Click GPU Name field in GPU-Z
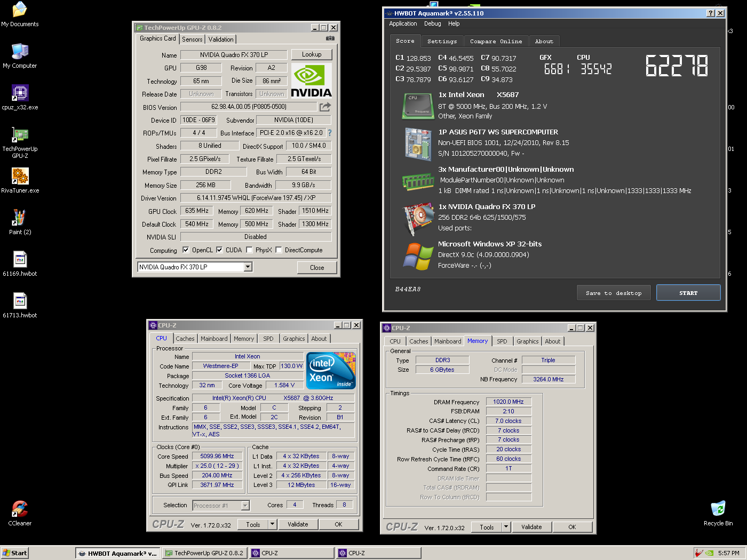The image size is (747, 560). pyautogui.click(x=234, y=55)
